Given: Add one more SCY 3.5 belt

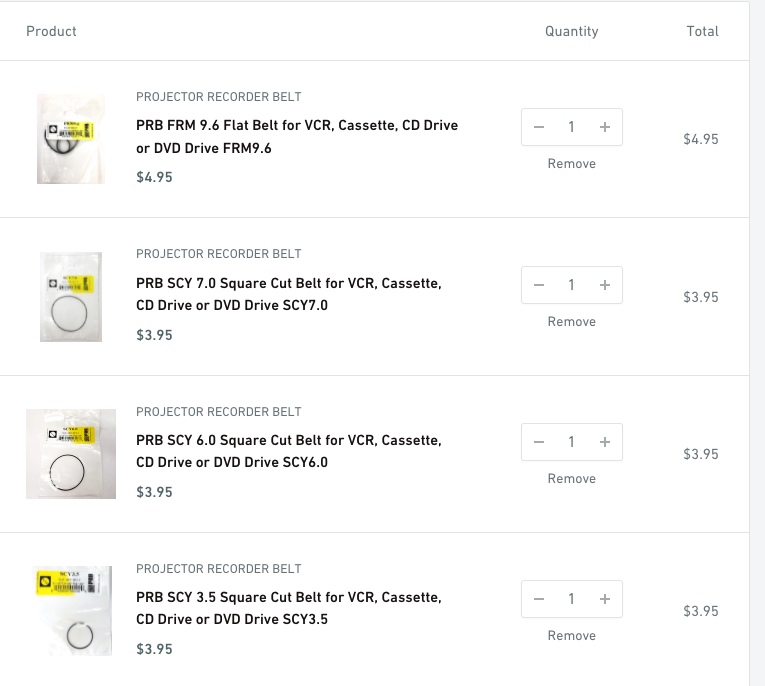Looking at the screenshot, I should [x=604, y=599].
